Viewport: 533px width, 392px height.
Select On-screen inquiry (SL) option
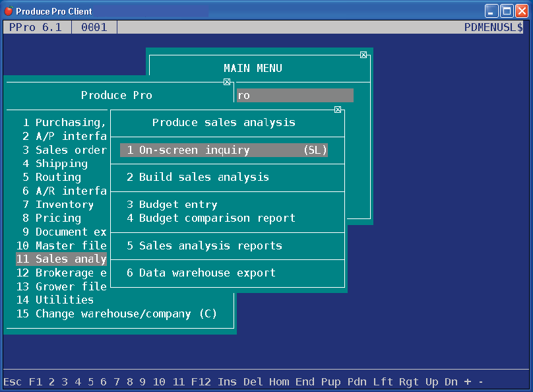click(x=224, y=150)
